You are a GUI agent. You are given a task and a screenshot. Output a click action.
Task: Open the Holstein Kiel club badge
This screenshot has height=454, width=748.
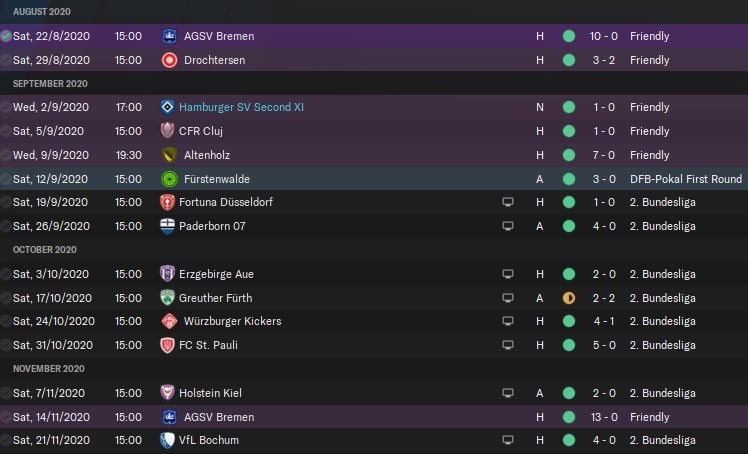click(168, 393)
